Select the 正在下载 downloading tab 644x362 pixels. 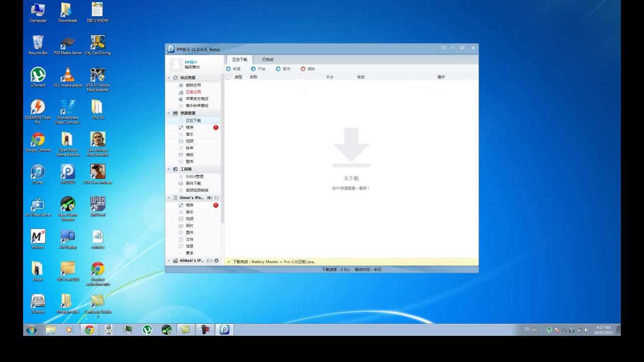tap(239, 59)
